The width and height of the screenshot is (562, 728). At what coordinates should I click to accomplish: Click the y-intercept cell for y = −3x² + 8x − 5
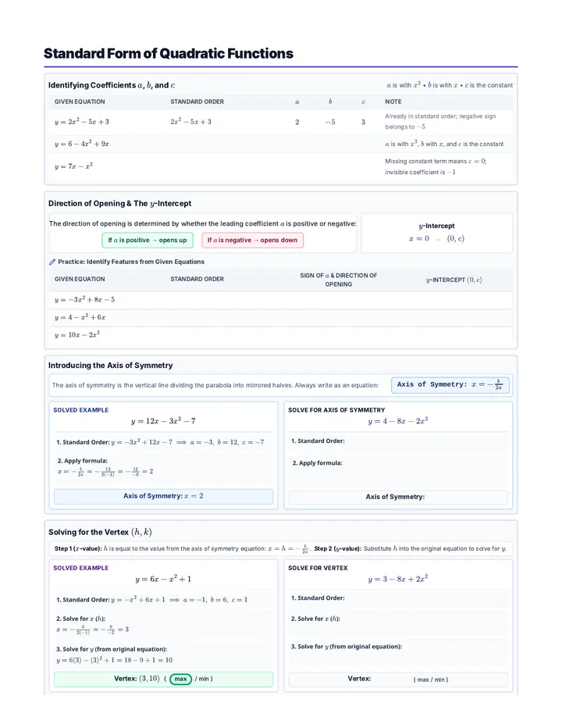[454, 300]
